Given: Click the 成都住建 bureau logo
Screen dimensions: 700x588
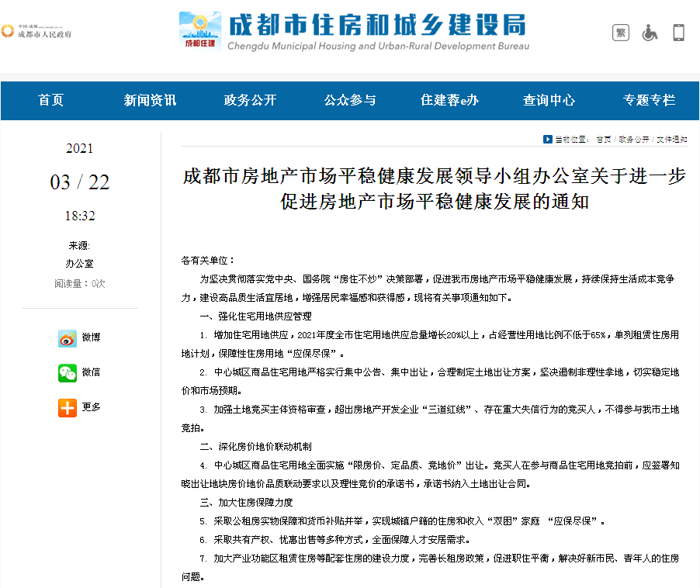Looking at the screenshot, I should (199, 30).
